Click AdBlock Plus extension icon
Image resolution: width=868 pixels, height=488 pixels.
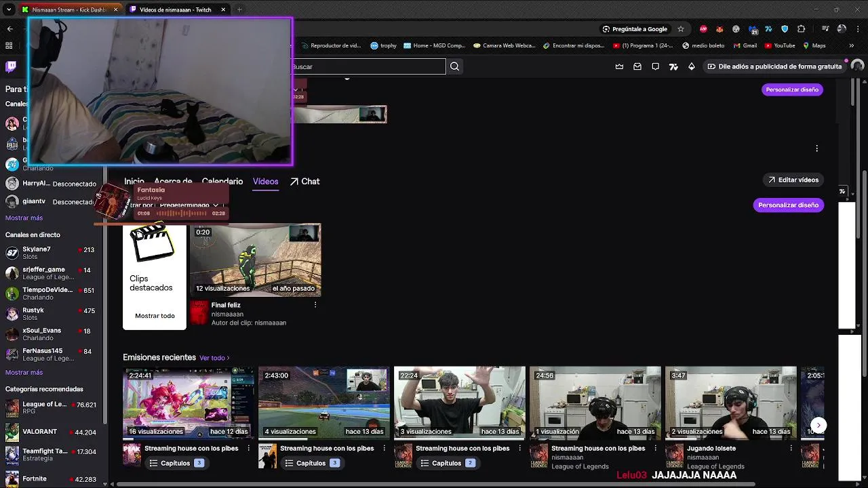[x=703, y=29]
